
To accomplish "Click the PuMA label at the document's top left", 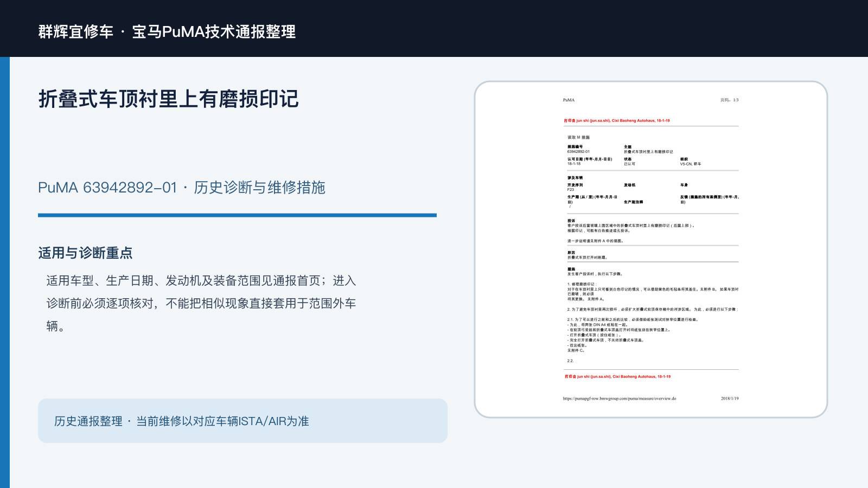I will point(569,100).
